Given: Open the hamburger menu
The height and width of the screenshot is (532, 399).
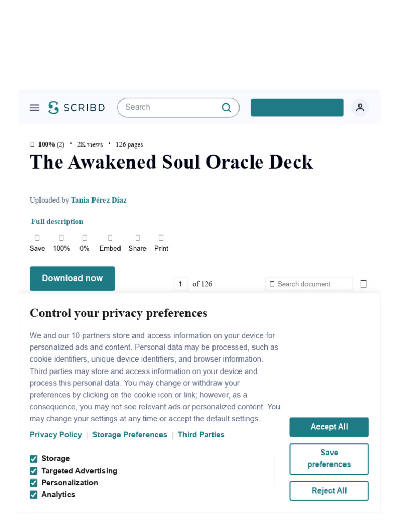Looking at the screenshot, I should click(x=34, y=108).
